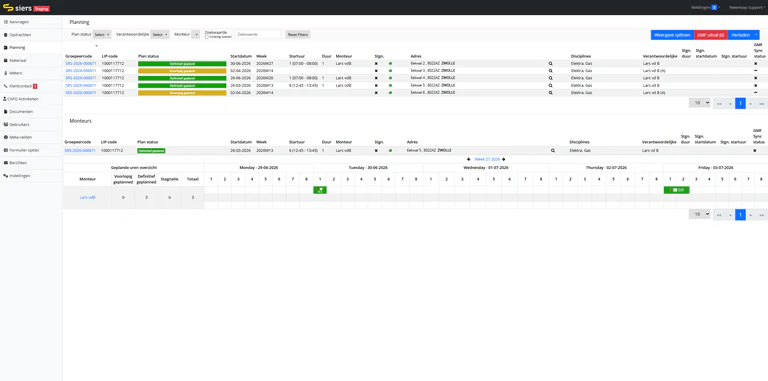Click the magnifier icon for Eekwal 6
768x381 pixels.
(x=551, y=93)
